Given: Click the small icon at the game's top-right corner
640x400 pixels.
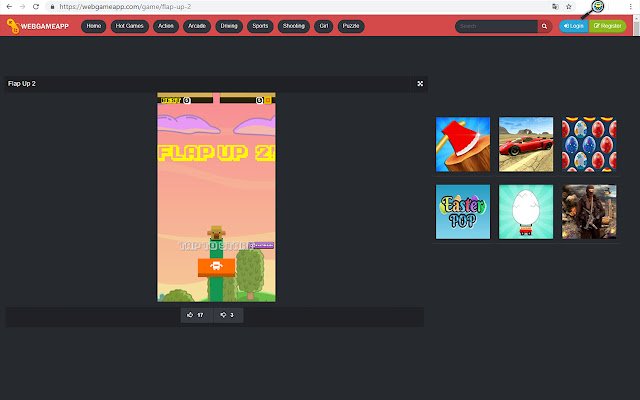Looking at the screenshot, I should coord(268,100).
